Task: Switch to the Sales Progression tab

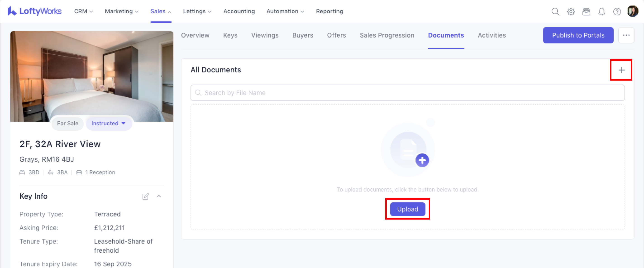Action: 387,35
